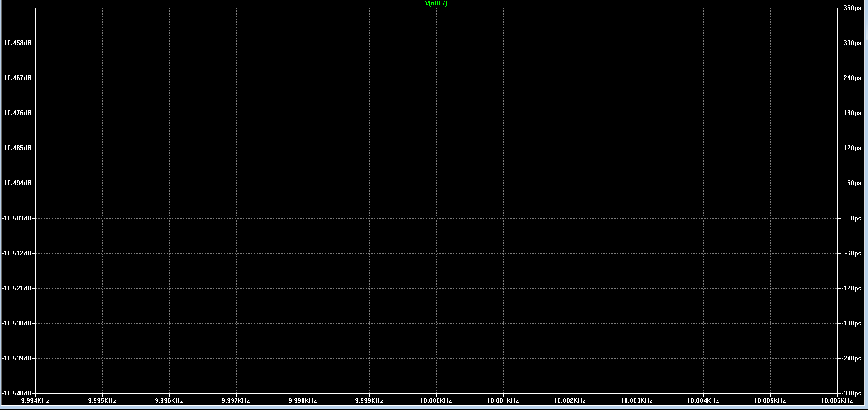Click the 120ps right axis label
The width and height of the screenshot is (868, 410).
pyautogui.click(x=853, y=148)
